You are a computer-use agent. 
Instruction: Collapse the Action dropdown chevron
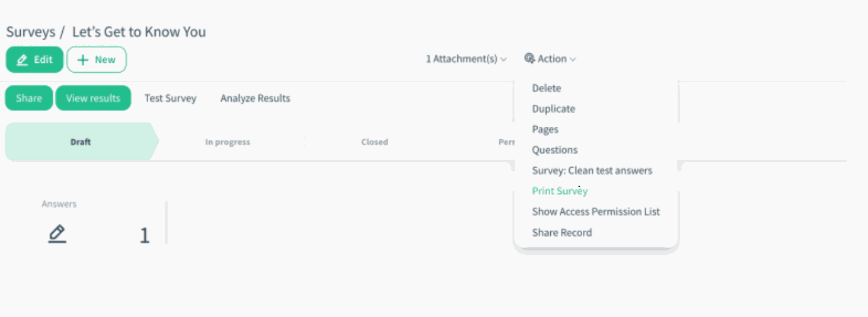(573, 59)
